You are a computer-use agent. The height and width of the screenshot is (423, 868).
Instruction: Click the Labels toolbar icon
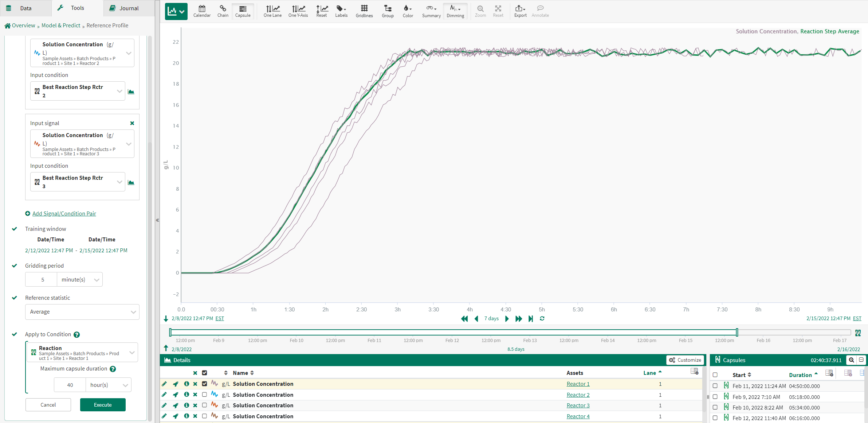[x=341, y=11]
